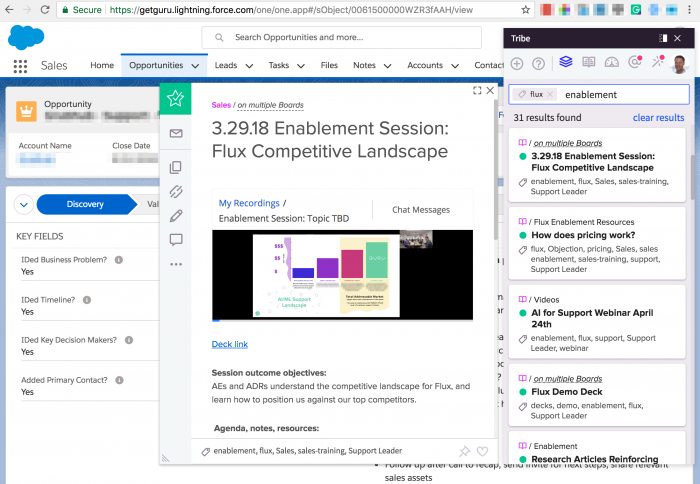This screenshot has width=700, height=484.
Task: Select the Discovery stage
Action: 85,204
